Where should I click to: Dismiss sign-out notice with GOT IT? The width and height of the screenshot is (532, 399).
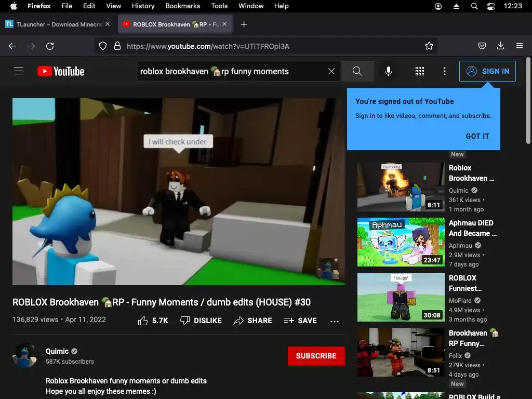[x=478, y=136]
